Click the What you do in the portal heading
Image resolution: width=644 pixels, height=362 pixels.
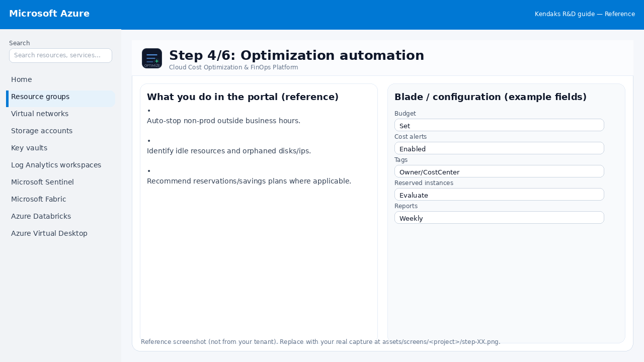click(243, 97)
